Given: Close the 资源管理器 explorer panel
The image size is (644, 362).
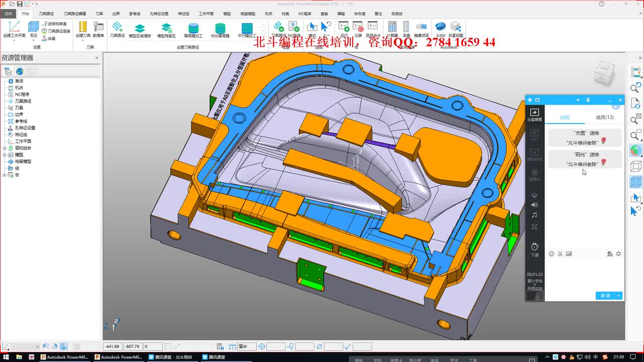Looking at the screenshot, I should (x=97, y=58).
